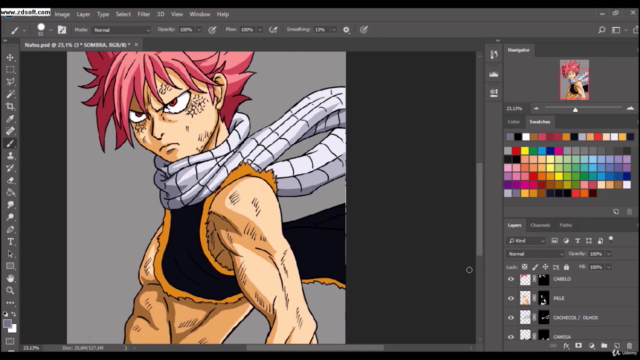The width and height of the screenshot is (640, 360).
Task: Toggle pressure for size icon
Action: [364, 30]
